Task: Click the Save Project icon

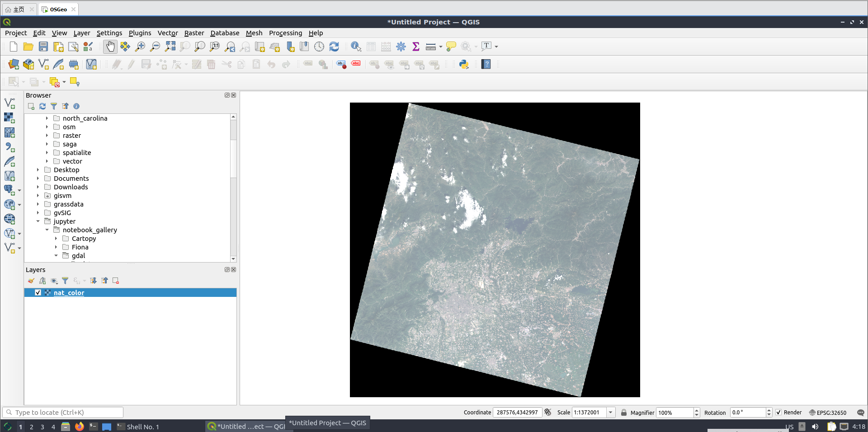Action: 43,47
